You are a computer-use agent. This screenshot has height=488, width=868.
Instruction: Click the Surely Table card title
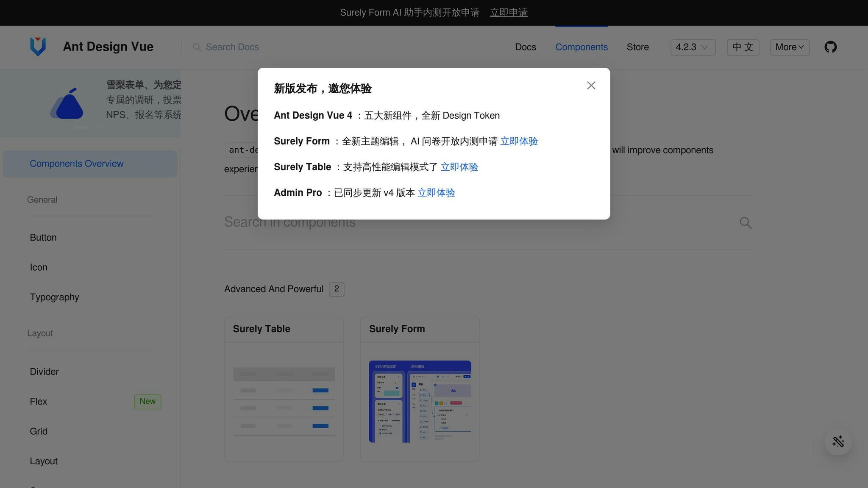tap(262, 329)
